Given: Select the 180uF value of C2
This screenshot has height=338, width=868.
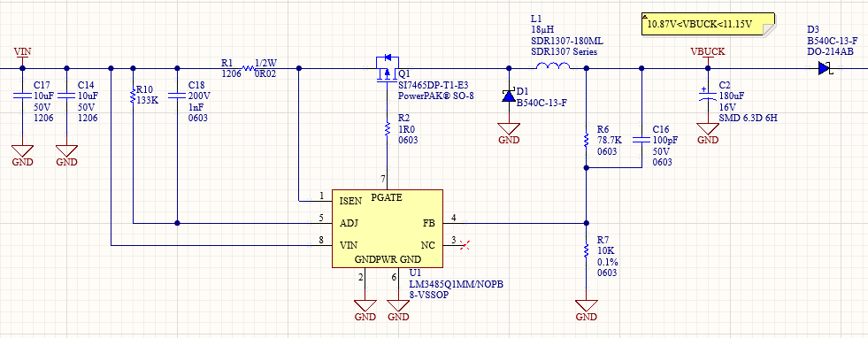Looking at the screenshot, I should (x=732, y=96).
